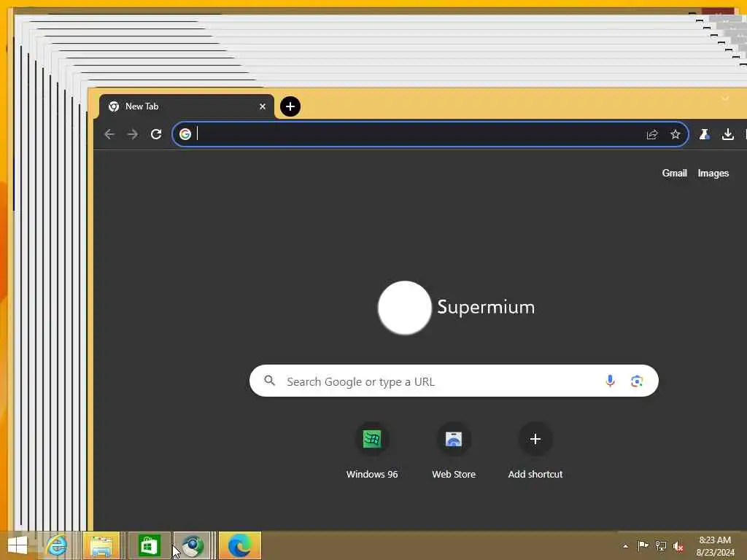Open the clock showing 8:23 AM
Screen dimensions: 747x560
715,546
